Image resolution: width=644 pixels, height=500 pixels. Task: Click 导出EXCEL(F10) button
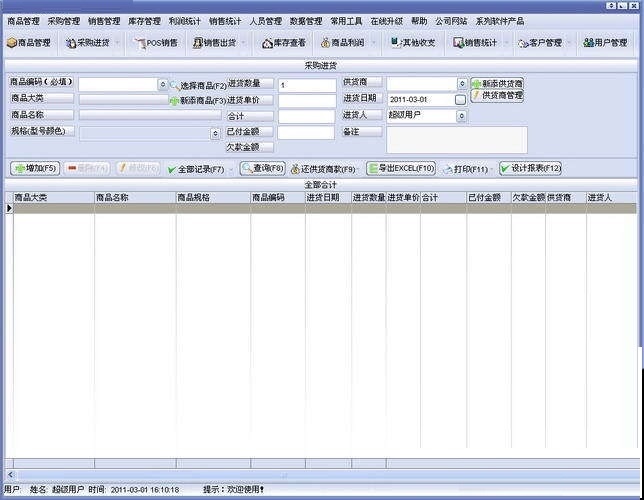(x=401, y=169)
